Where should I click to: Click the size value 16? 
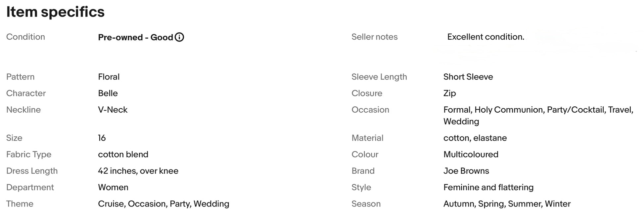tap(102, 138)
